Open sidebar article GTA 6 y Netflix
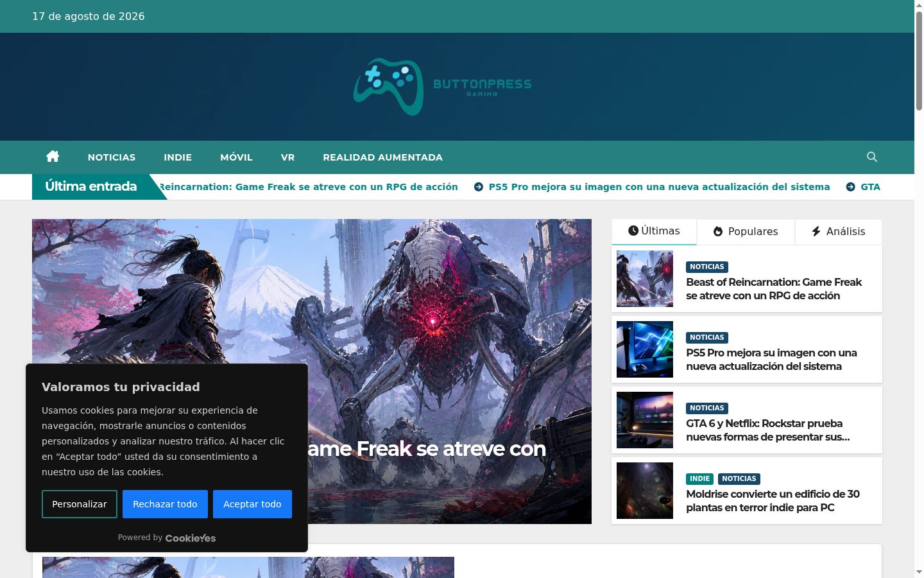The width and height of the screenshot is (924, 578). pyautogui.click(x=768, y=430)
